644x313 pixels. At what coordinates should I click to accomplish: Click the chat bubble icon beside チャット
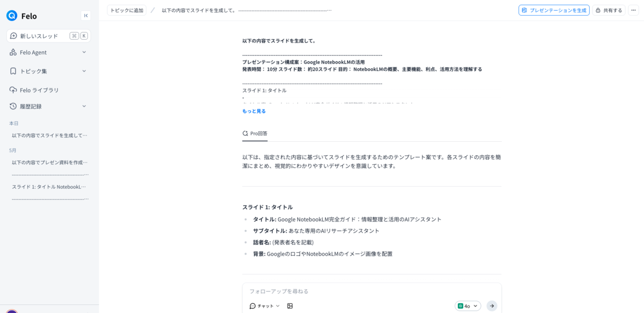pyautogui.click(x=253, y=306)
